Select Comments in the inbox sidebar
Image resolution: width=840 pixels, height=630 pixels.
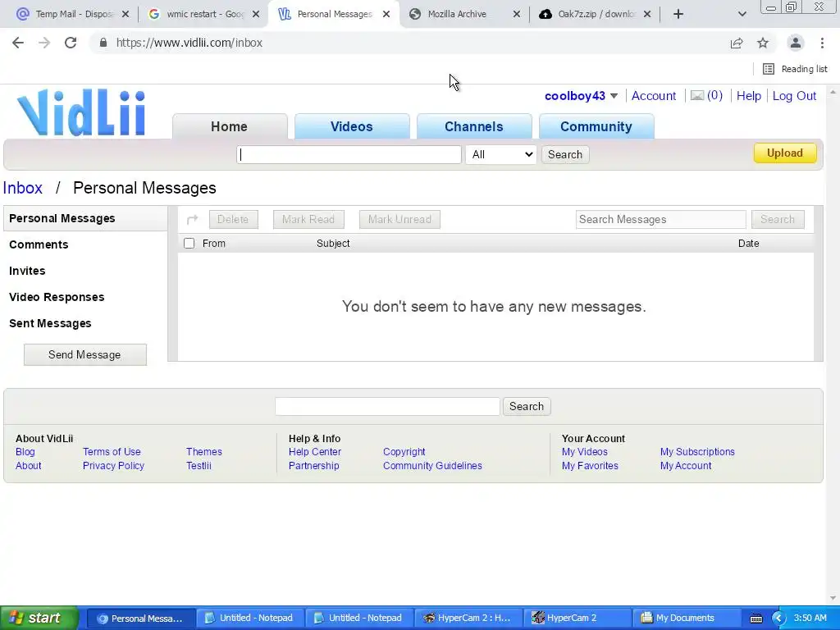click(39, 244)
